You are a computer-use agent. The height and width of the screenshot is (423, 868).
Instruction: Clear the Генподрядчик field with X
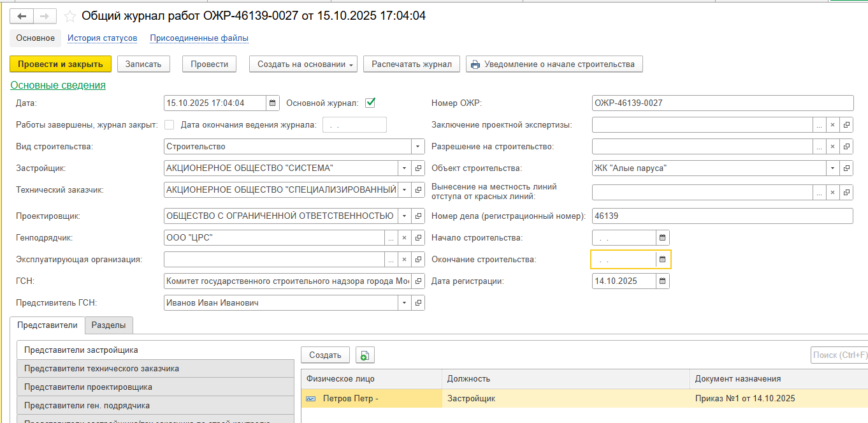[404, 238]
